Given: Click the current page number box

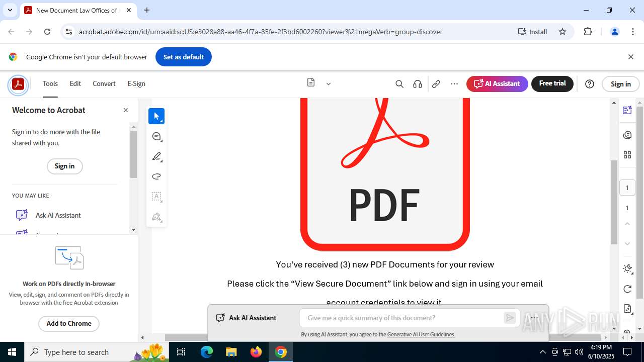Looking at the screenshot, I should (x=627, y=188).
